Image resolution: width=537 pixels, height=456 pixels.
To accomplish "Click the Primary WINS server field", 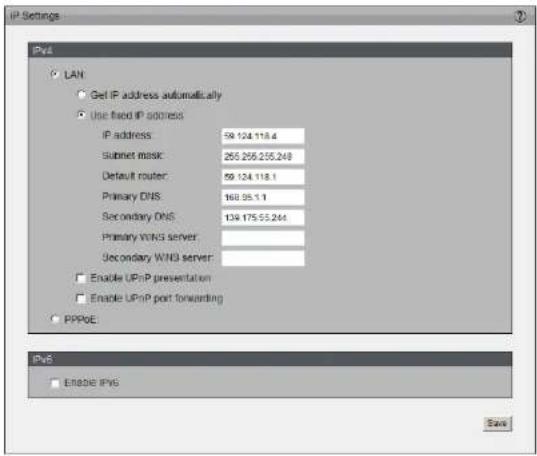I will click(263, 238).
